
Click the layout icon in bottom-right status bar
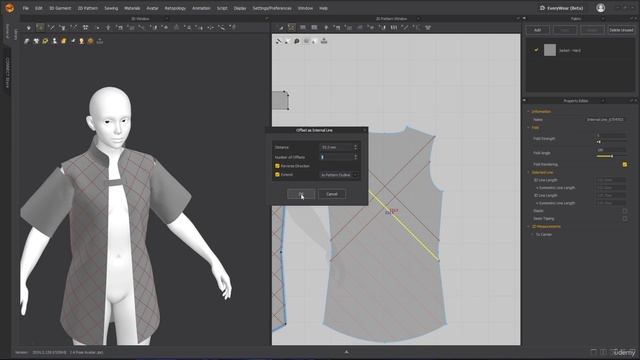click(593, 352)
